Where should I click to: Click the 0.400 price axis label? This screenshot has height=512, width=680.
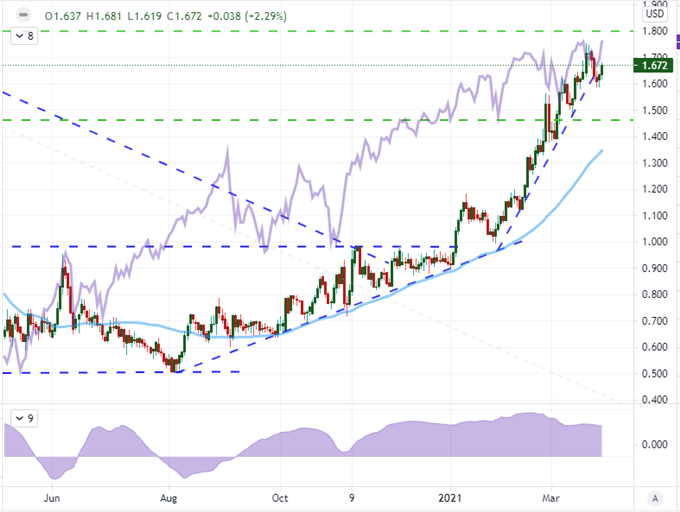[x=654, y=399]
